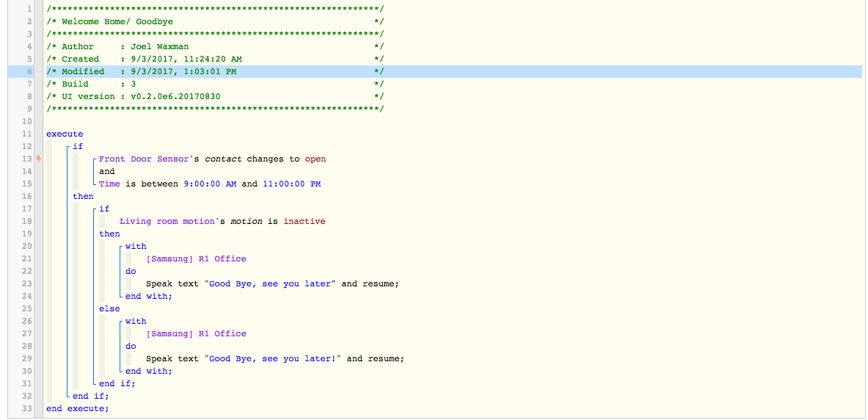The image size is (868, 420).
Task: Click 'end if;' on line 32
Action: [91, 396]
